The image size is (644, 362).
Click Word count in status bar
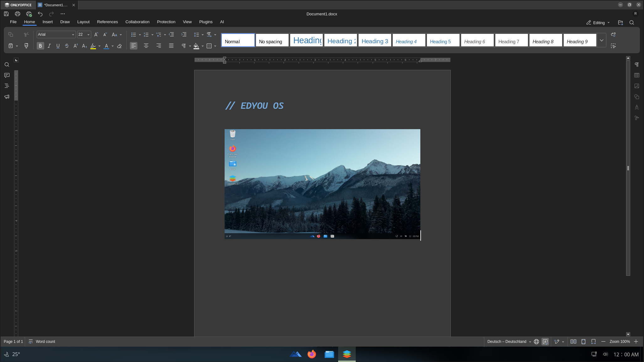[42, 342]
